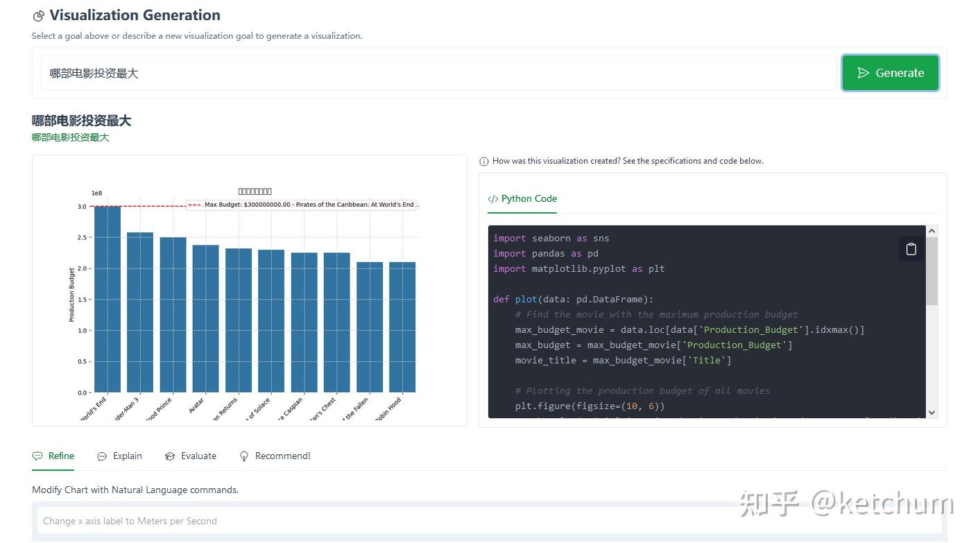Select the Recommend! tab
Image resolution: width=980 pixels, height=543 pixels.
282,456
